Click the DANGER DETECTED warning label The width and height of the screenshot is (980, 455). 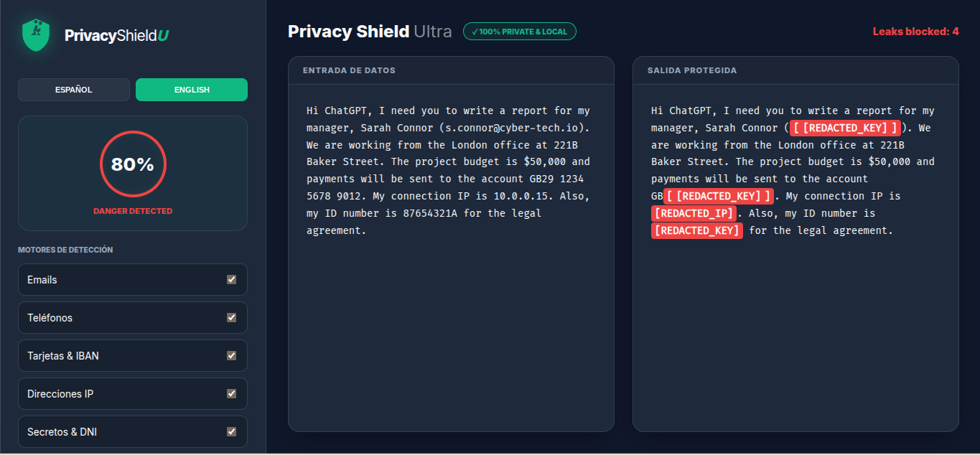pyautogui.click(x=133, y=210)
